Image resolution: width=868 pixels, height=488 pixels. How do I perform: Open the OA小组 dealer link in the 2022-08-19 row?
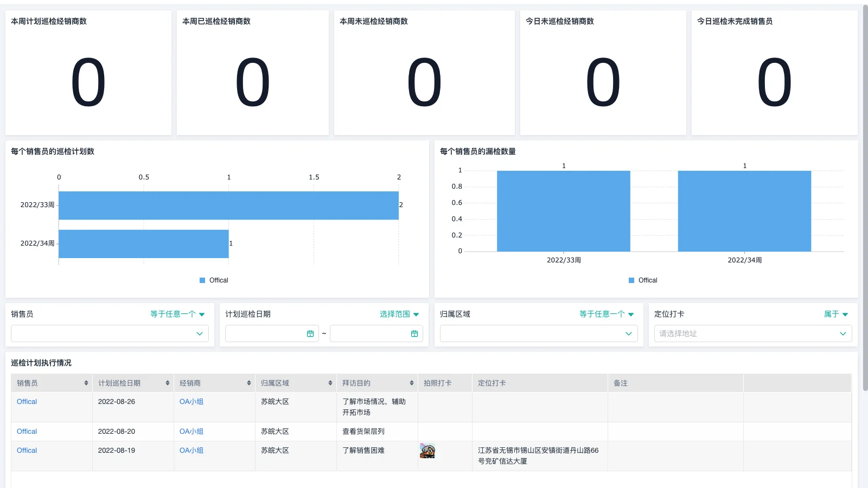pyautogui.click(x=191, y=450)
